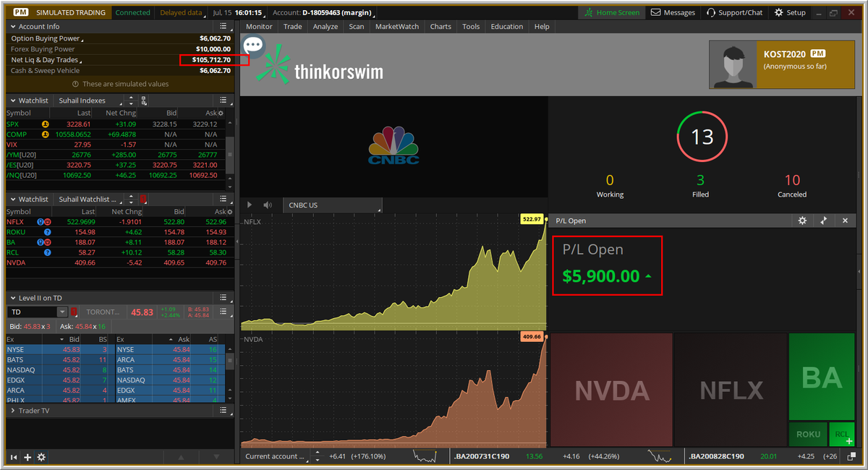868x470 pixels.
Task: Collapse the second Watchlist gadget
Action: (x=12, y=199)
